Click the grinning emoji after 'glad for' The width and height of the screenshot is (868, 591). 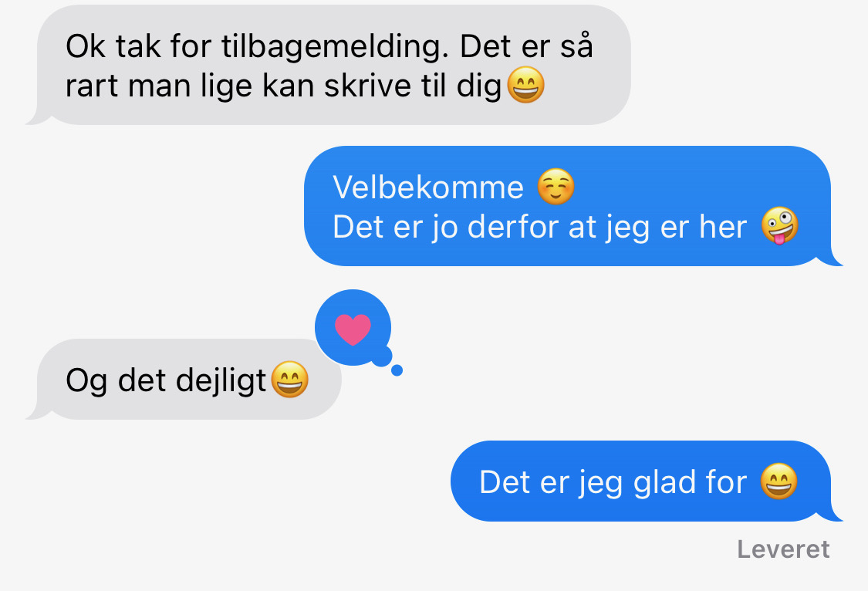point(778,481)
